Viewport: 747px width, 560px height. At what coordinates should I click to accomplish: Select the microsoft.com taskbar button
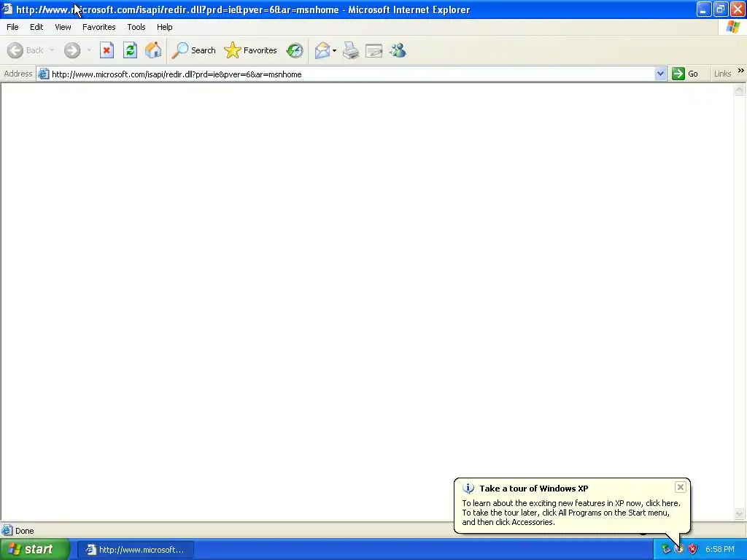tap(135, 550)
